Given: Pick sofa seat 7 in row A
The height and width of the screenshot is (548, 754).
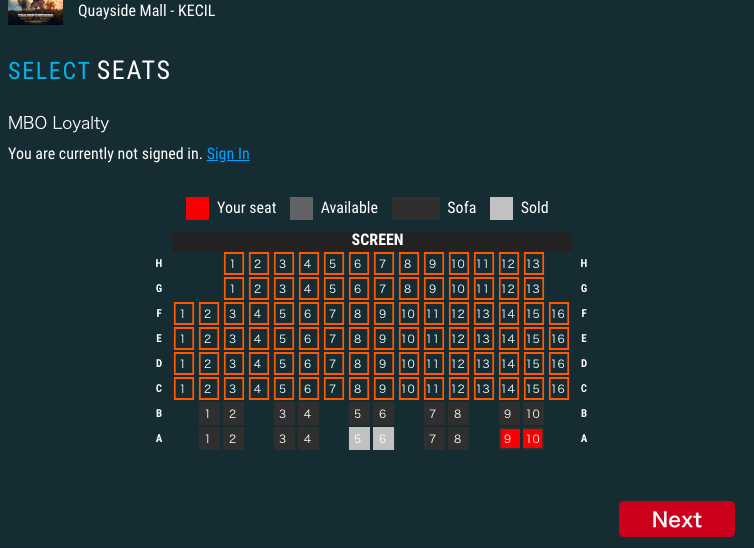Looking at the screenshot, I should pos(434,438).
